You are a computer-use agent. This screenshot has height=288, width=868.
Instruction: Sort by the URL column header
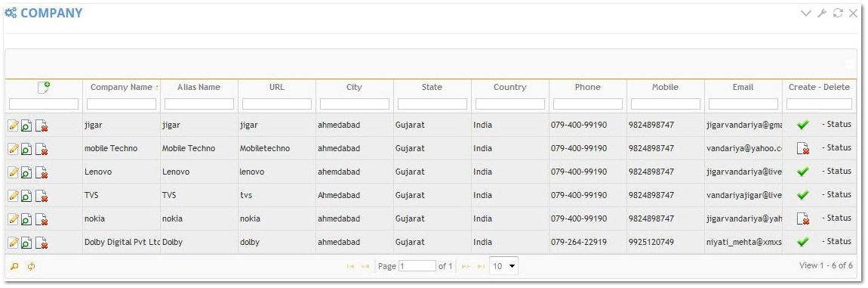(277, 87)
